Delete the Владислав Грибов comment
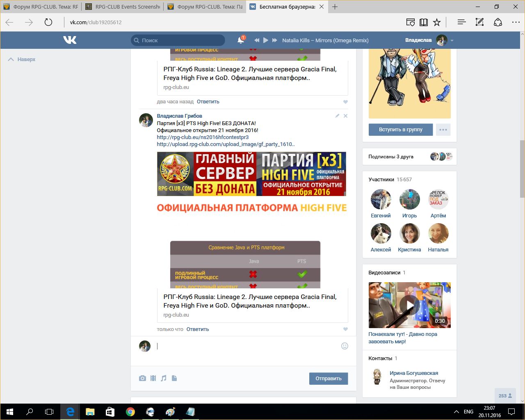The image size is (525, 420). (x=345, y=116)
